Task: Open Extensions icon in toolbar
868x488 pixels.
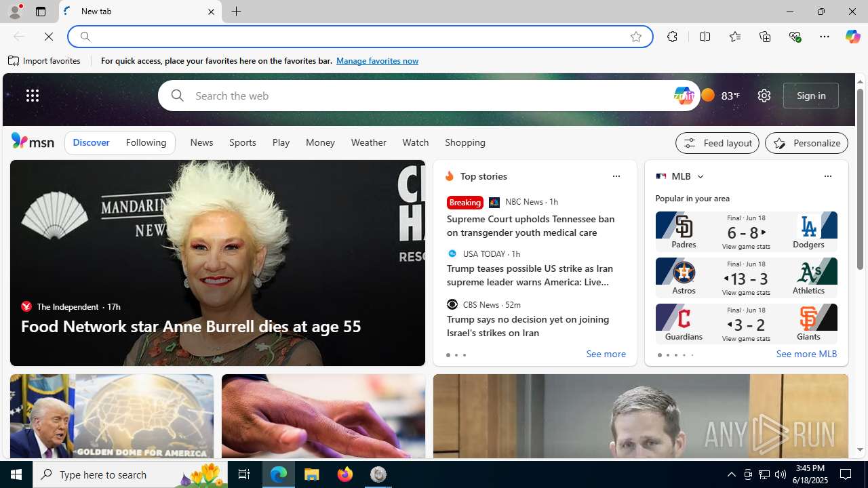Action: pos(672,37)
